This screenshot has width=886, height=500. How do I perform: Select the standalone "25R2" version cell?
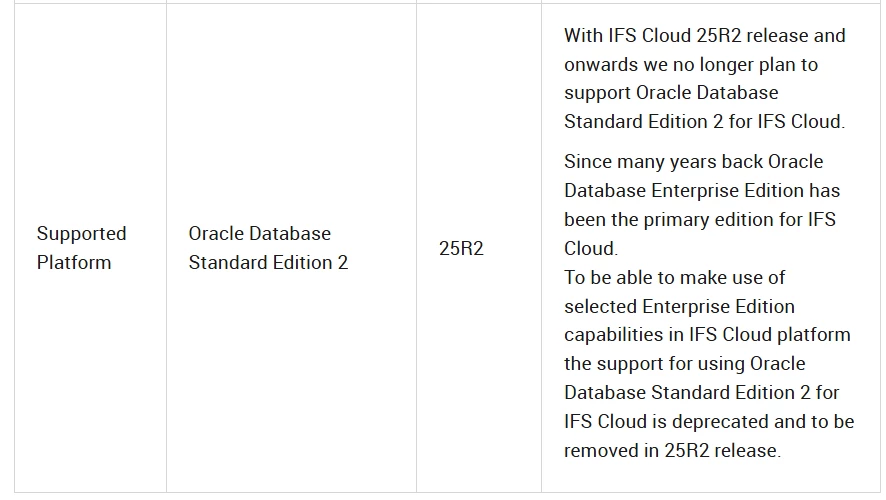tap(461, 249)
